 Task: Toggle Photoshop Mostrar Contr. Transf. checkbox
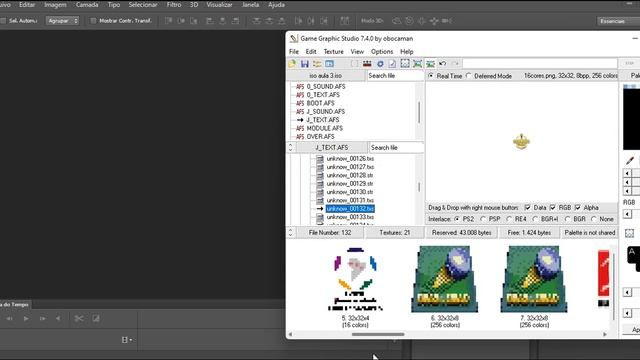pyautogui.click(x=93, y=21)
